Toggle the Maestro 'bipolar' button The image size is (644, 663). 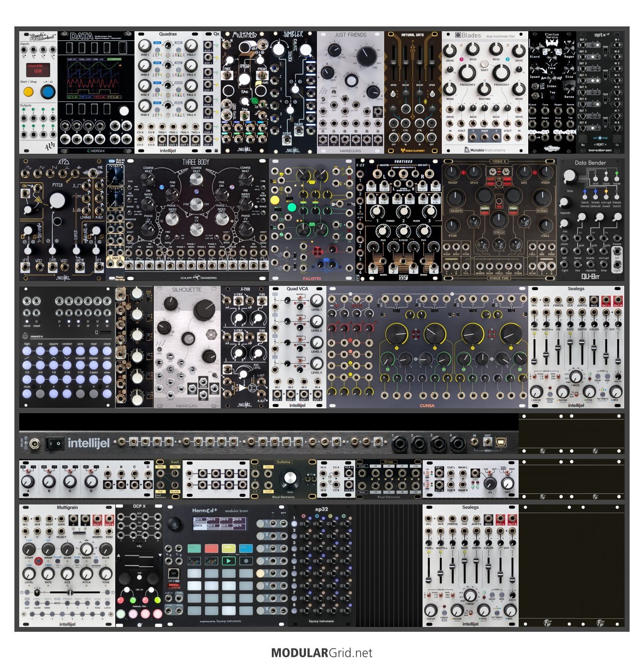coord(94,365)
